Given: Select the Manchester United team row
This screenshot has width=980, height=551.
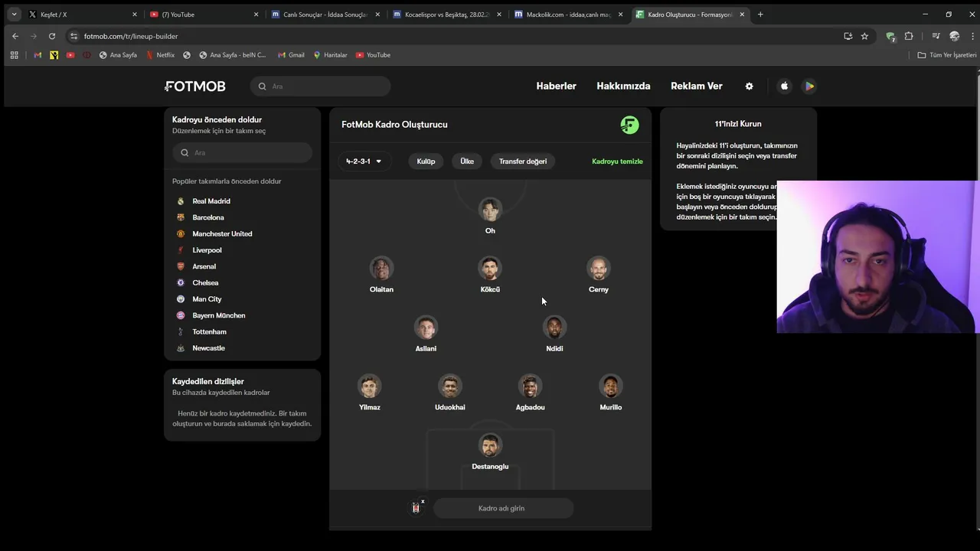Looking at the screenshot, I should 242,233.
